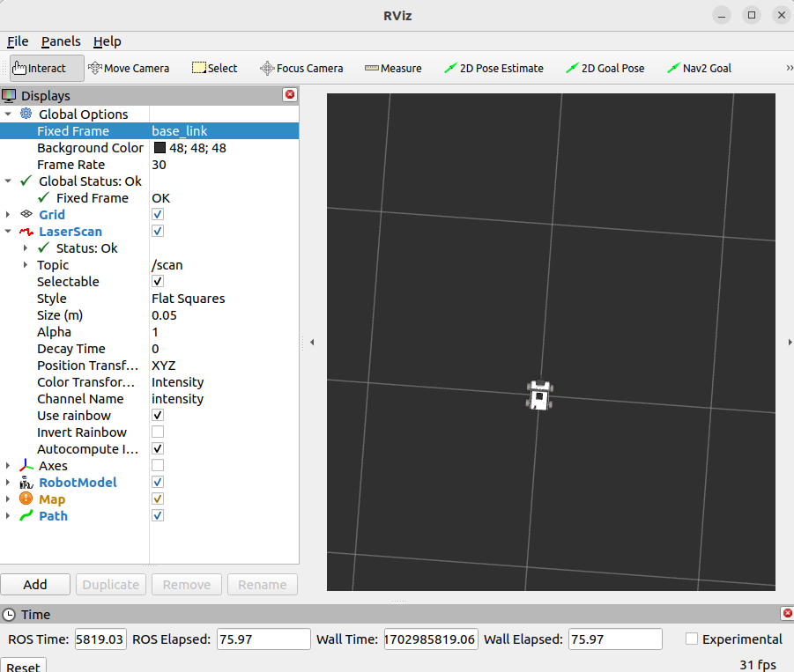Activate the Move Camera tool
Viewport: 794px width, 672px height.
point(129,68)
